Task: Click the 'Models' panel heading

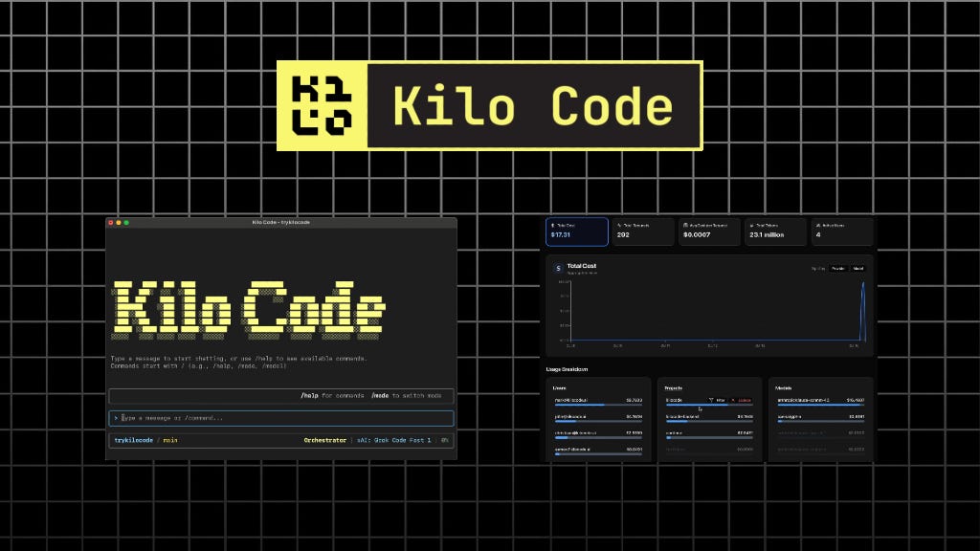Action: tap(784, 388)
